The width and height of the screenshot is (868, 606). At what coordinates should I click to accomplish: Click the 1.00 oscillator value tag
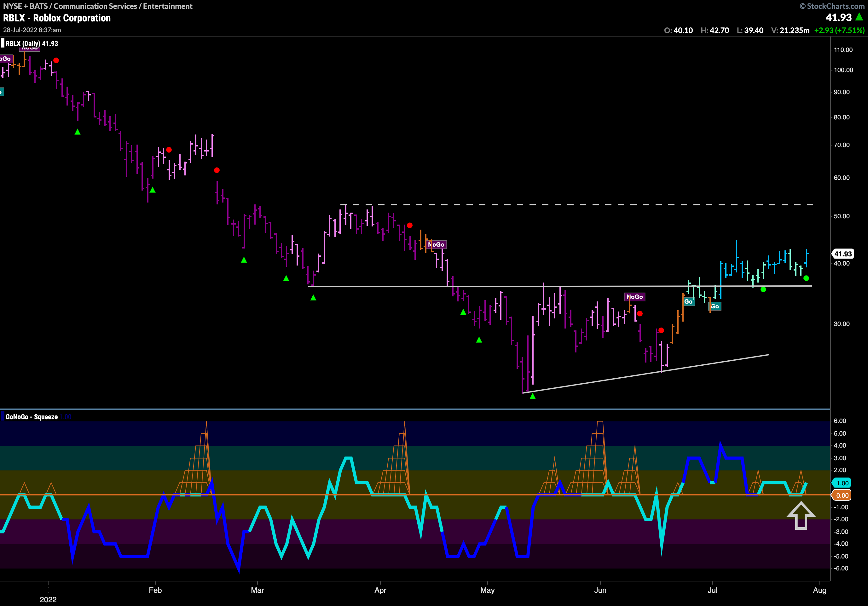pyautogui.click(x=842, y=483)
